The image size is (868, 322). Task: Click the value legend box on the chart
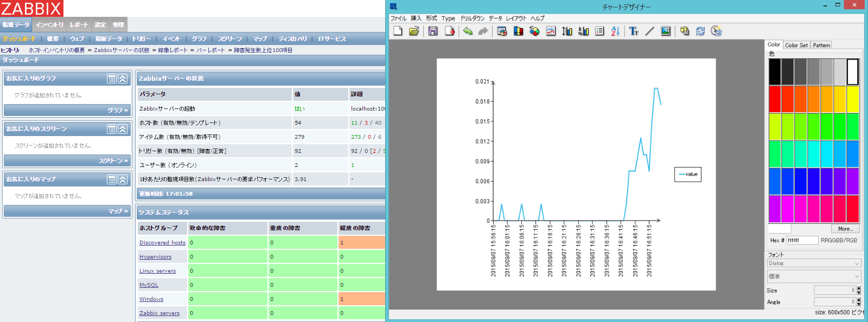point(688,175)
